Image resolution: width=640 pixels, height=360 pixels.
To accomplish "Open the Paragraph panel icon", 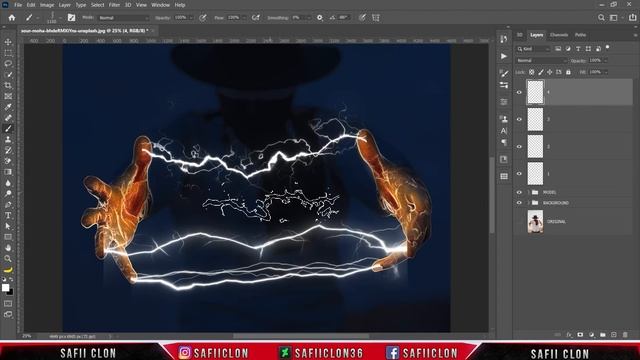I will pos(504,142).
